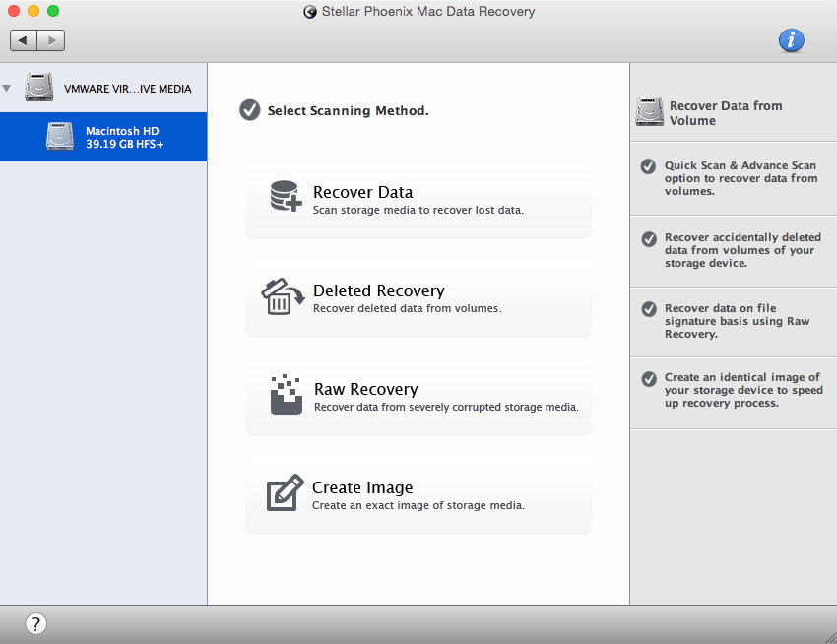The height and width of the screenshot is (644, 837).
Task: Click 'Recover deleted data from volumes' text
Action: pyautogui.click(x=408, y=308)
